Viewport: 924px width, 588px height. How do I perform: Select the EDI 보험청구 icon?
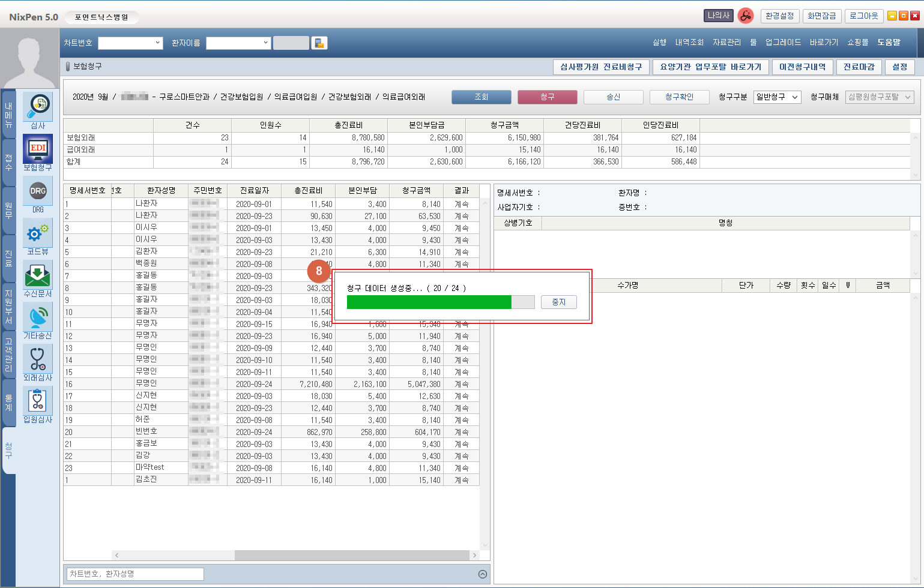[38, 149]
